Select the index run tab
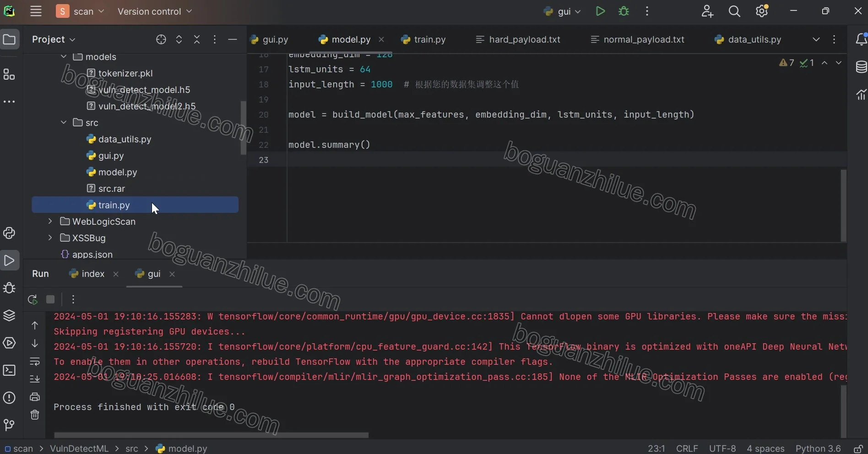 [87, 274]
